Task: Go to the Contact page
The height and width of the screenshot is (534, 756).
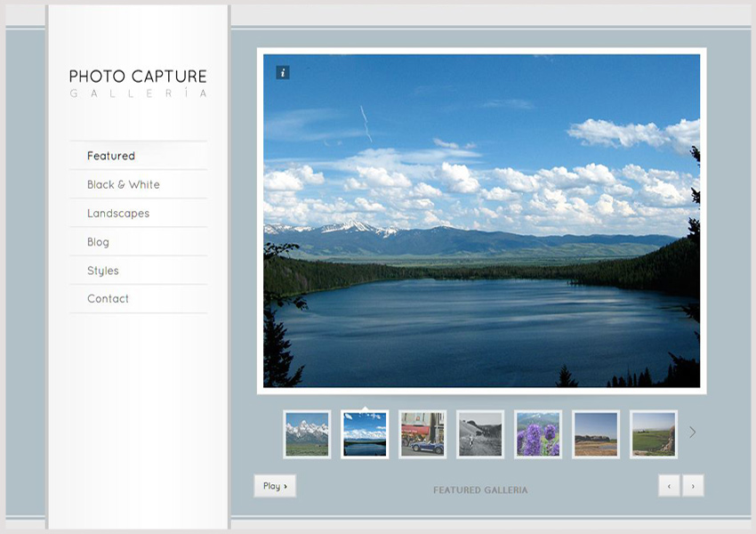Action: [139, 299]
